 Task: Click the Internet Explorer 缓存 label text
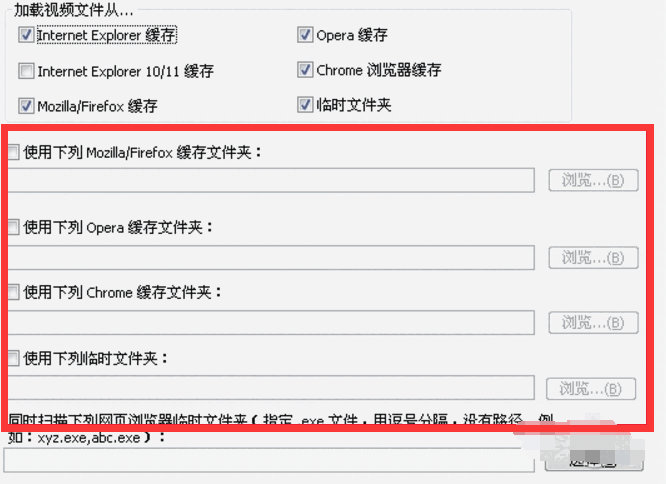click(107, 35)
